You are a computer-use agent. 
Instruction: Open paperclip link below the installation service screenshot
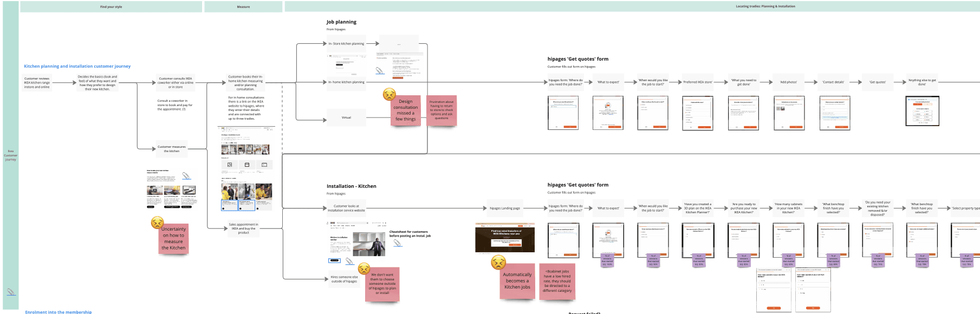[x=349, y=261]
